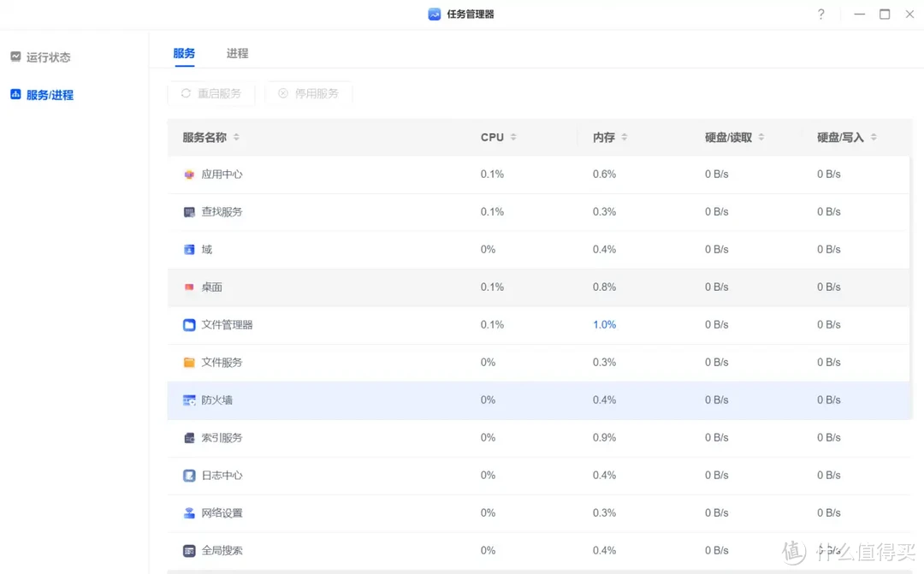Click the 查找服务 magnifier icon
Viewport: 924px width, 574px height.
(189, 211)
